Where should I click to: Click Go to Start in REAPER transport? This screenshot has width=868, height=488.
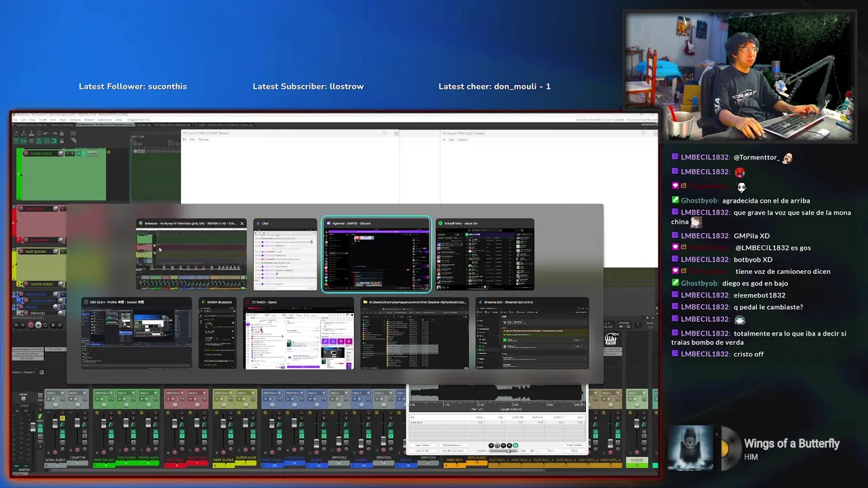click(16, 325)
